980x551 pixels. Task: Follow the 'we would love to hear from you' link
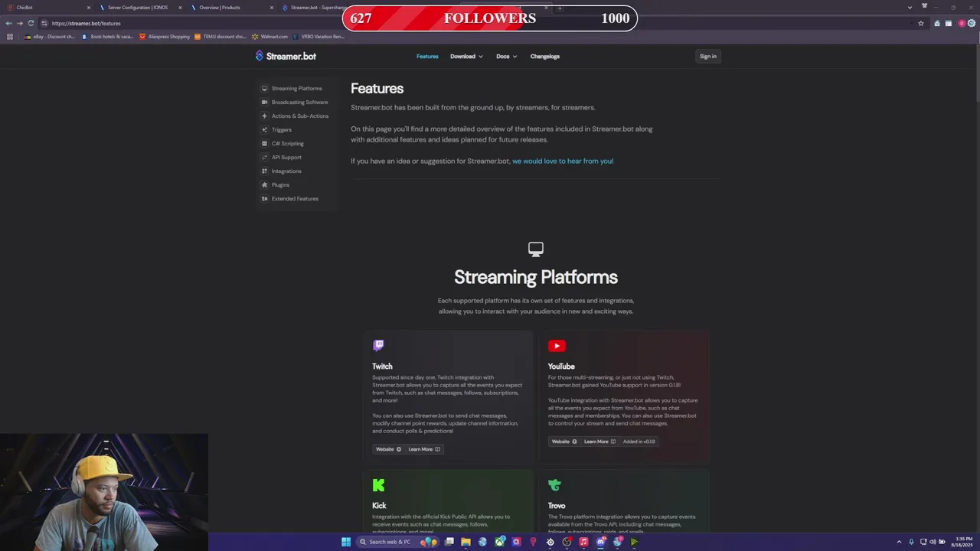(x=563, y=161)
